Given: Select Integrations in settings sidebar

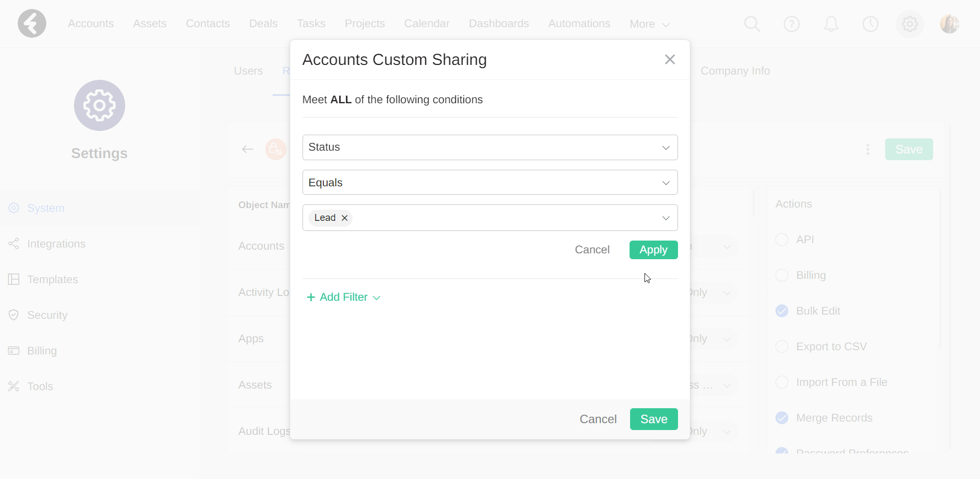Looking at the screenshot, I should 56,244.
